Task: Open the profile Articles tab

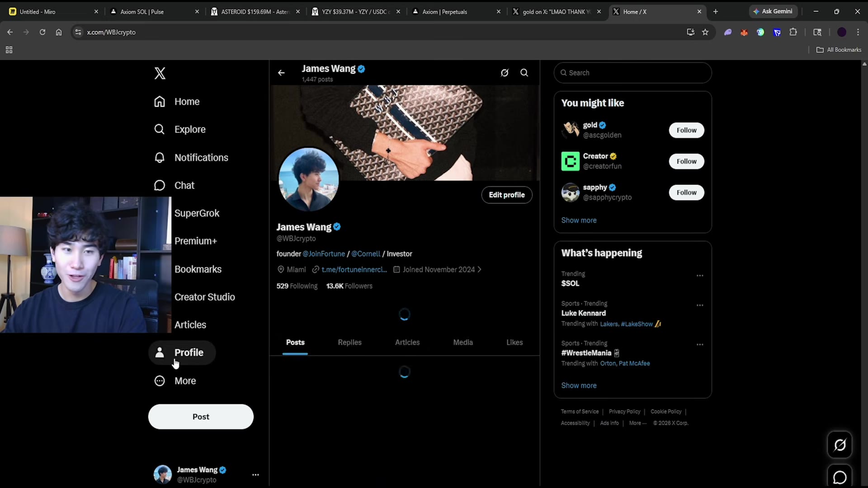Action: click(407, 343)
